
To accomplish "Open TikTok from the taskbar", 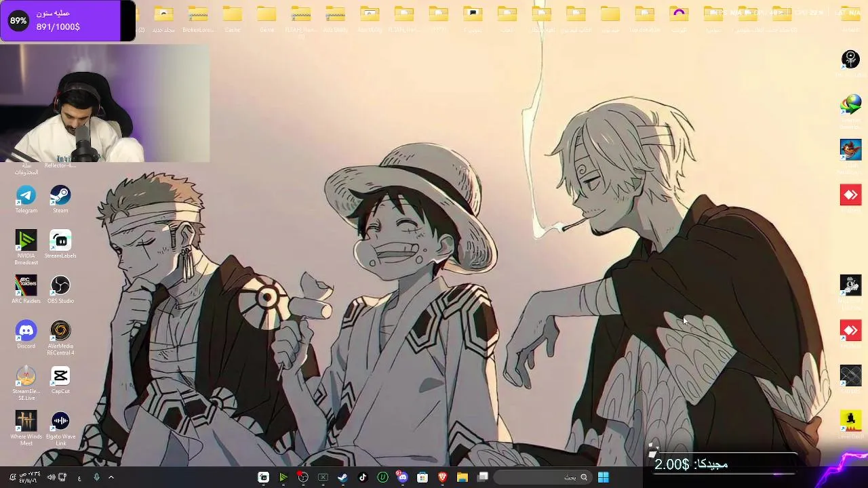I will pyautogui.click(x=363, y=477).
